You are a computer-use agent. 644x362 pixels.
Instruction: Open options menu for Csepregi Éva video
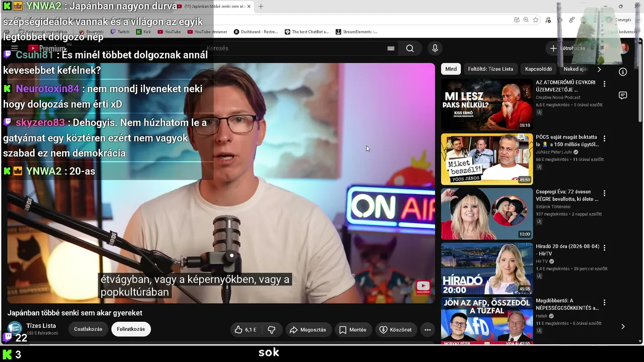pyautogui.click(x=604, y=193)
